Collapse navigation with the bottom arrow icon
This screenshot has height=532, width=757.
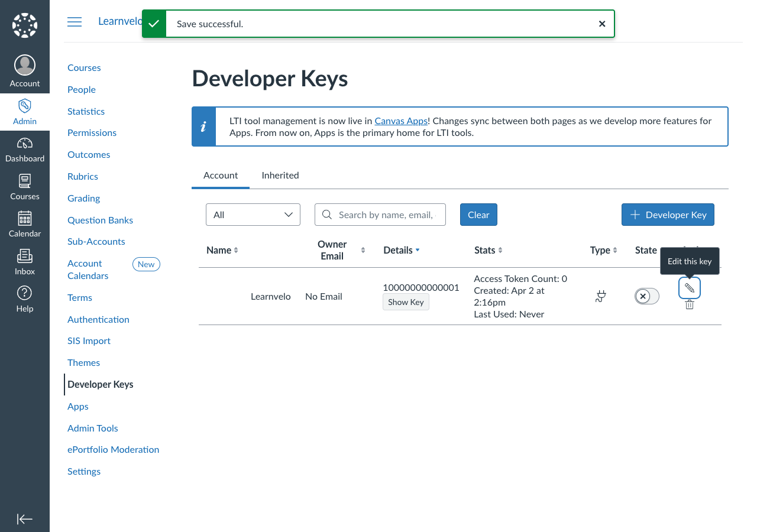click(x=24, y=518)
